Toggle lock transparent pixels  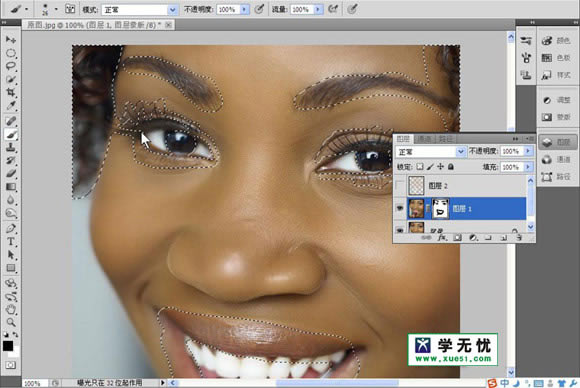420,167
